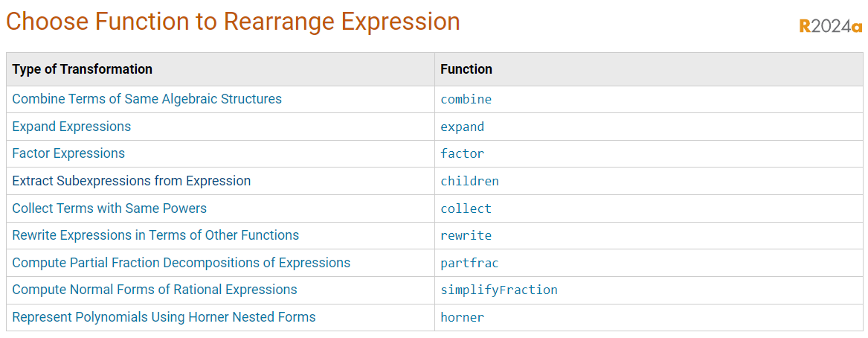Click the R2024a release badge

(831, 26)
